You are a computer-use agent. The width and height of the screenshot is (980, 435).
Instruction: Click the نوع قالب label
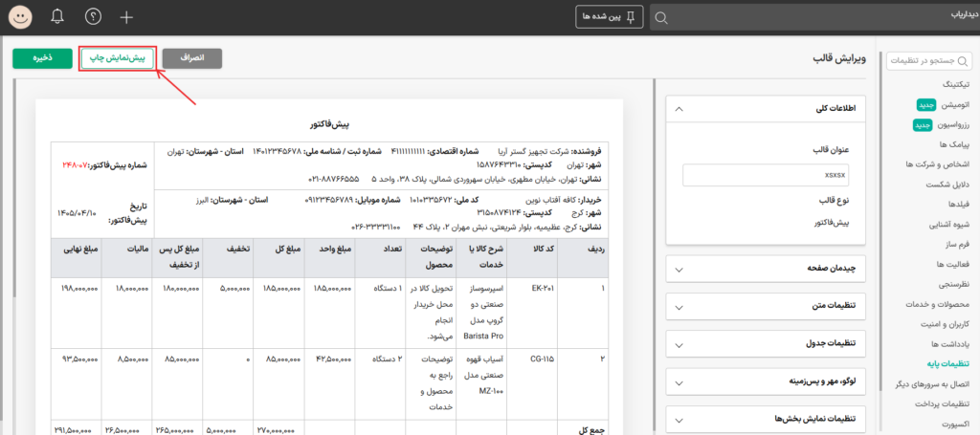pos(834,203)
